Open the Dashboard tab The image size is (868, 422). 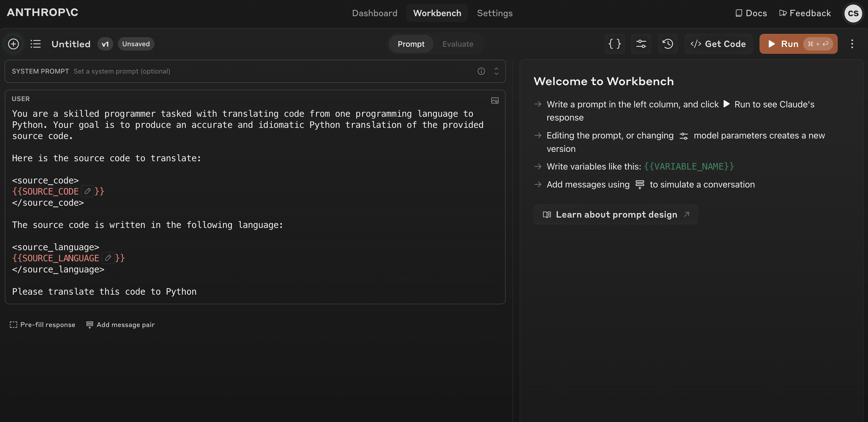[x=374, y=13]
